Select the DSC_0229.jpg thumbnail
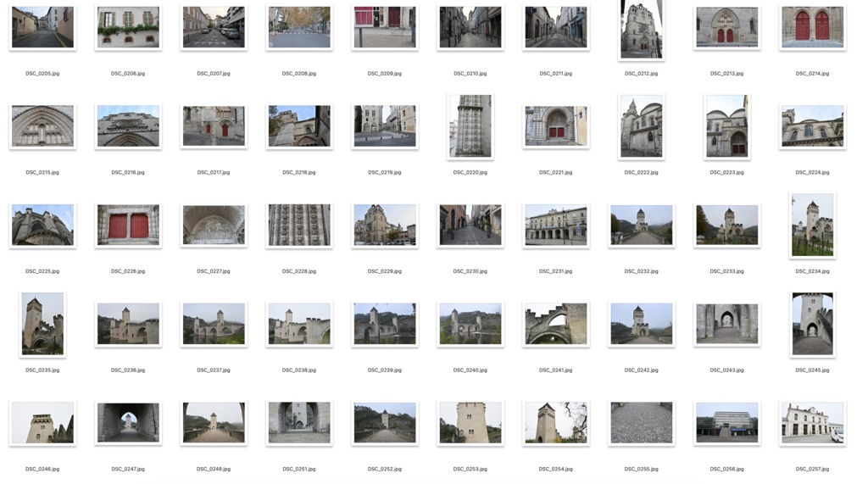868x484 pixels. (x=385, y=225)
